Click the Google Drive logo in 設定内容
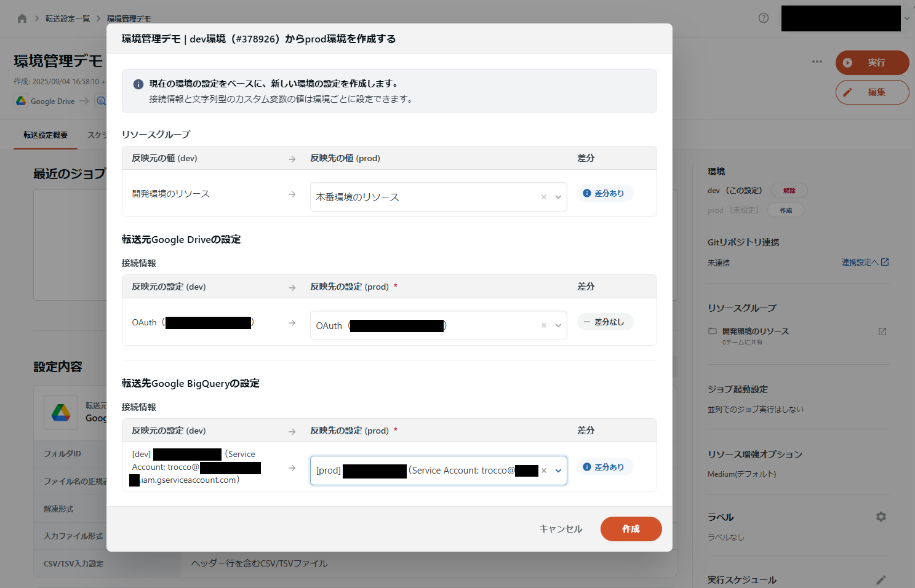Screen dimensions: 915x588 click(x=61, y=412)
